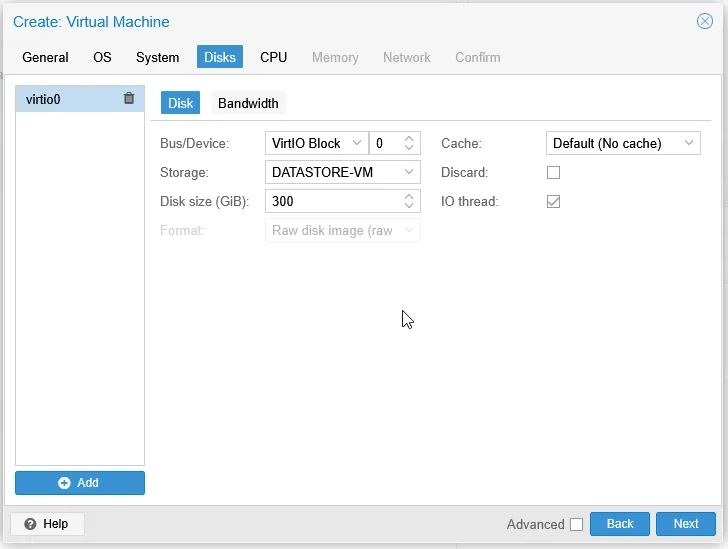Click the Back button
This screenshot has height=549, width=728.
click(x=620, y=524)
